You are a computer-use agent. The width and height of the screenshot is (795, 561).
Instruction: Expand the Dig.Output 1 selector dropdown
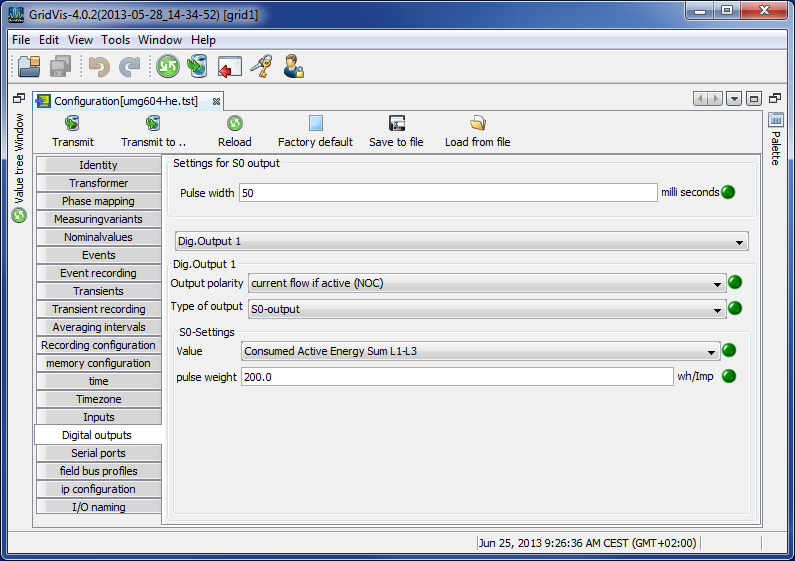click(739, 242)
